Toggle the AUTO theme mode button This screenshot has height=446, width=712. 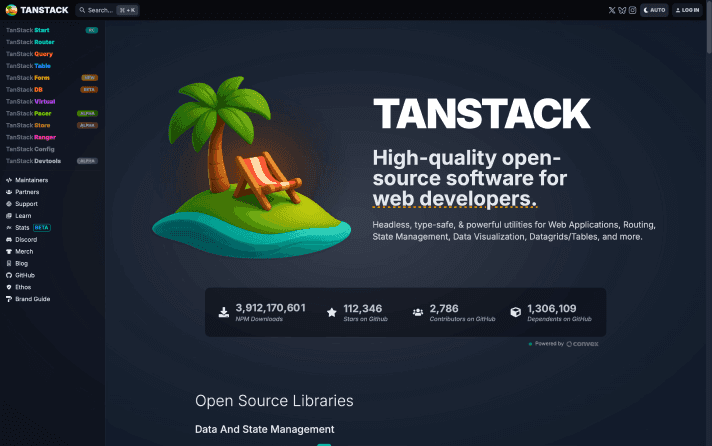654,10
